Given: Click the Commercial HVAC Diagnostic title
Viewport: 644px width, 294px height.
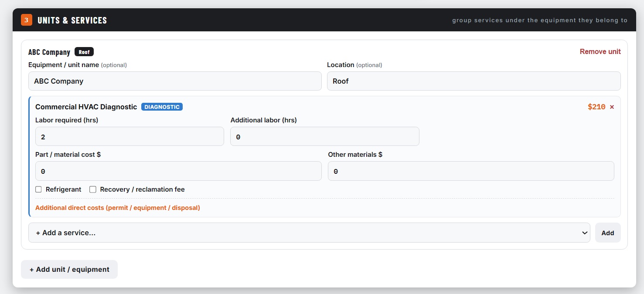Looking at the screenshot, I should click(86, 107).
